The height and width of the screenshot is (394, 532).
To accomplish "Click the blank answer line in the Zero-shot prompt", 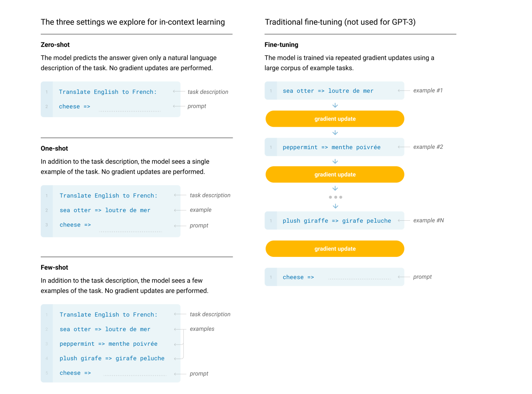I will click(x=130, y=111).
